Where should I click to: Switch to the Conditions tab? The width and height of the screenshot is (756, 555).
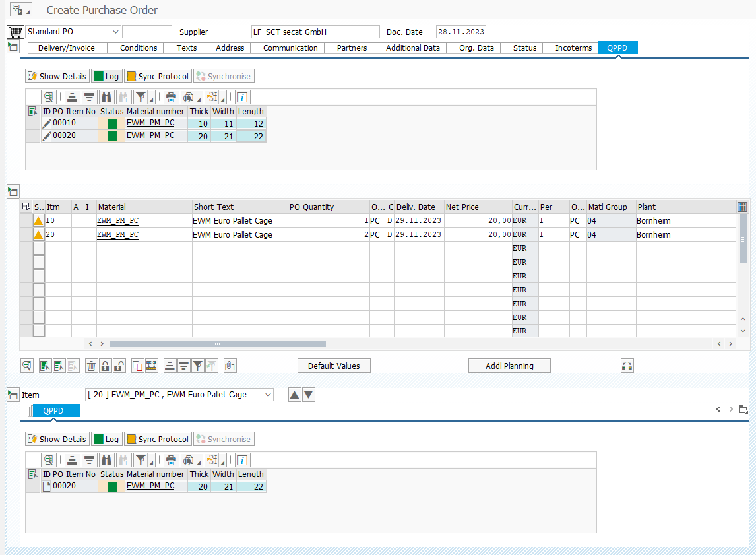point(139,48)
